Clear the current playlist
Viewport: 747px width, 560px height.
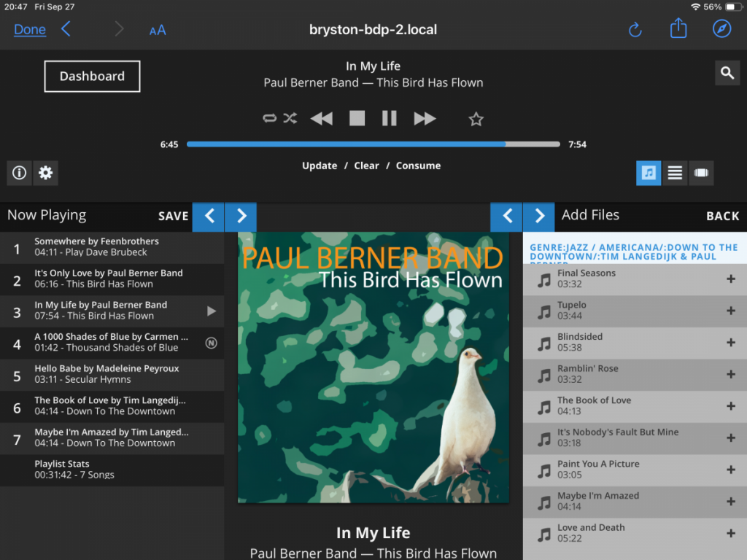[x=366, y=166]
